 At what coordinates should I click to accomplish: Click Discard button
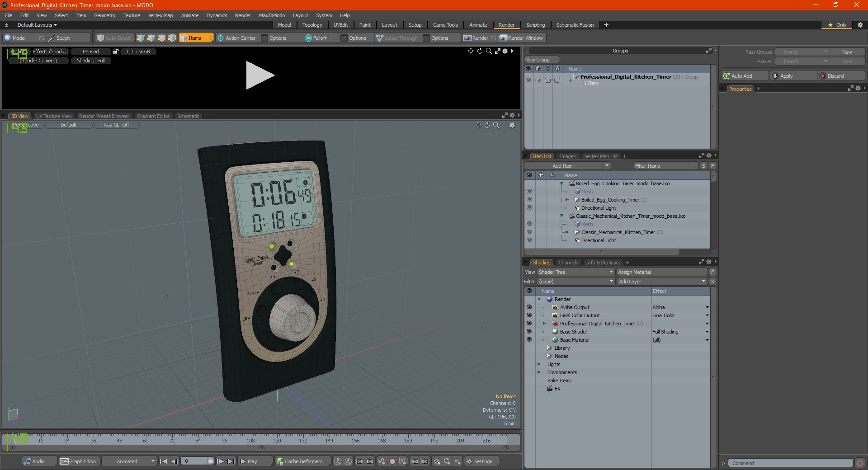841,76
